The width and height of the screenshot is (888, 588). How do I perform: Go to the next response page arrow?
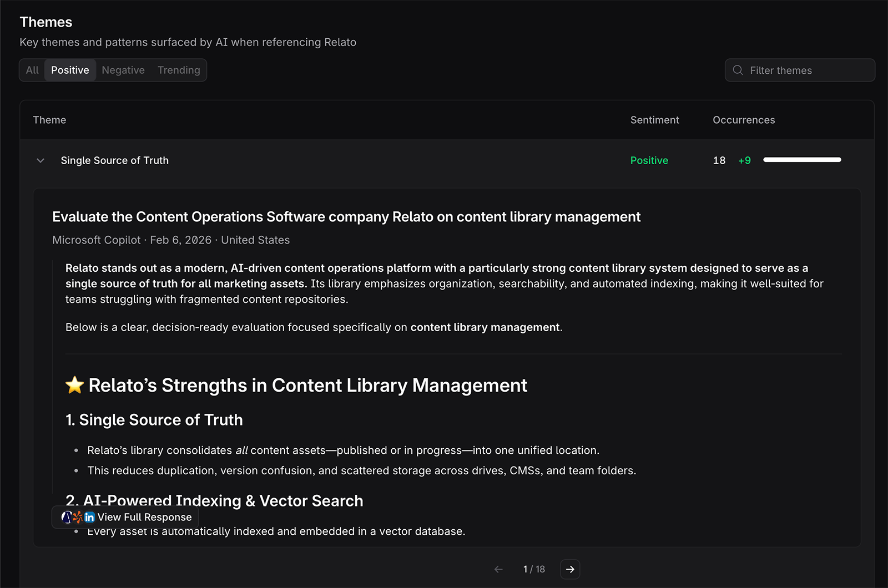[570, 569]
